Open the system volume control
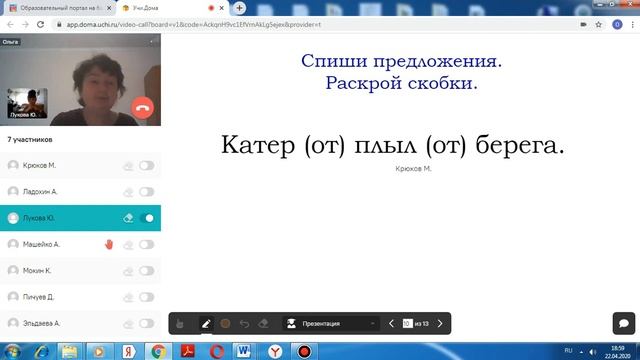Viewport: 640px width, 360px height. click(593, 352)
